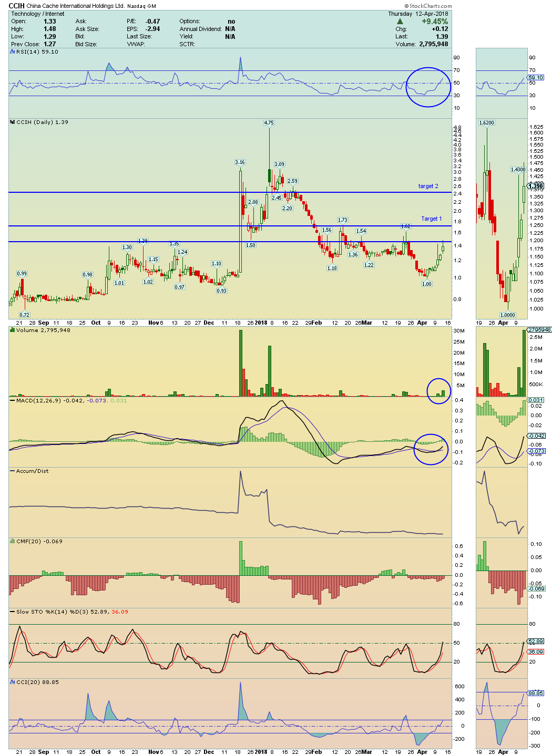The height and width of the screenshot is (756, 552).
Task: Click the black line icon beside MACD(12,26,9)
Action: click(x=13, y=400)
